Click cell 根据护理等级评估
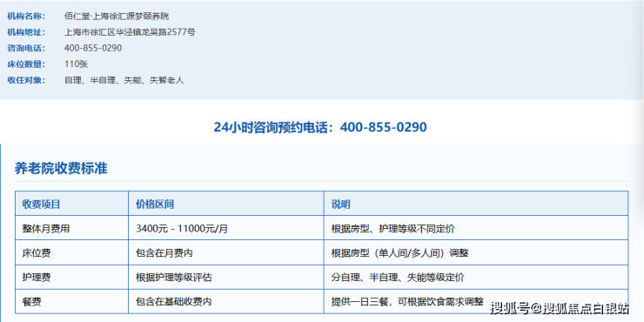Image resolution: width=644 pixels, height=322 pixels. point(174,278)
